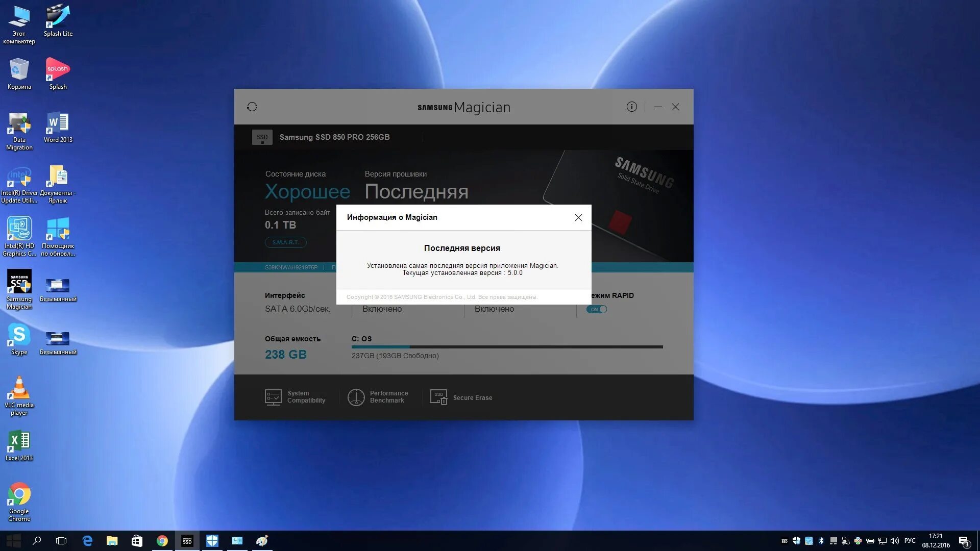Click the РУС language indicator
The height and width of the screenshot is (551, 980).
pos(910,541)
